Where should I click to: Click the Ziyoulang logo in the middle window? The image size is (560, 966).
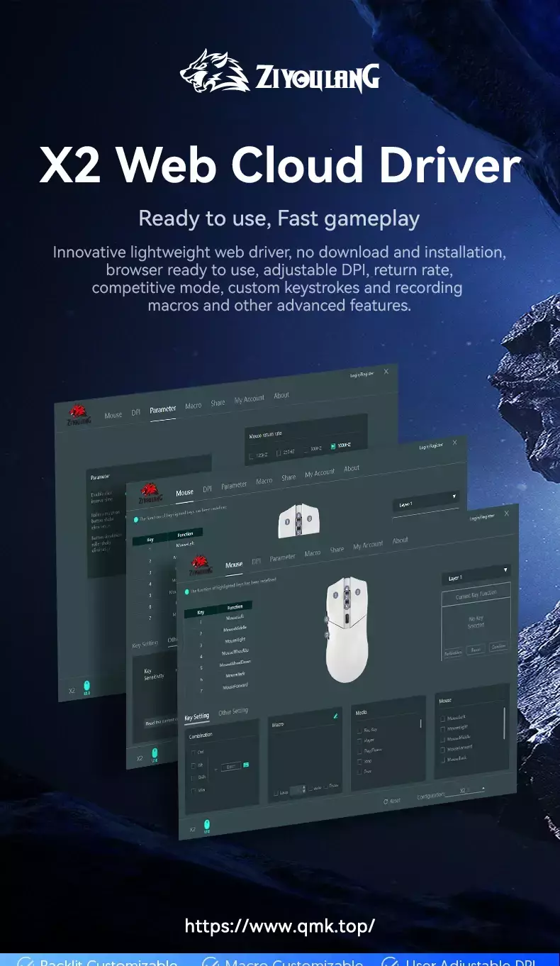(150, 493)
